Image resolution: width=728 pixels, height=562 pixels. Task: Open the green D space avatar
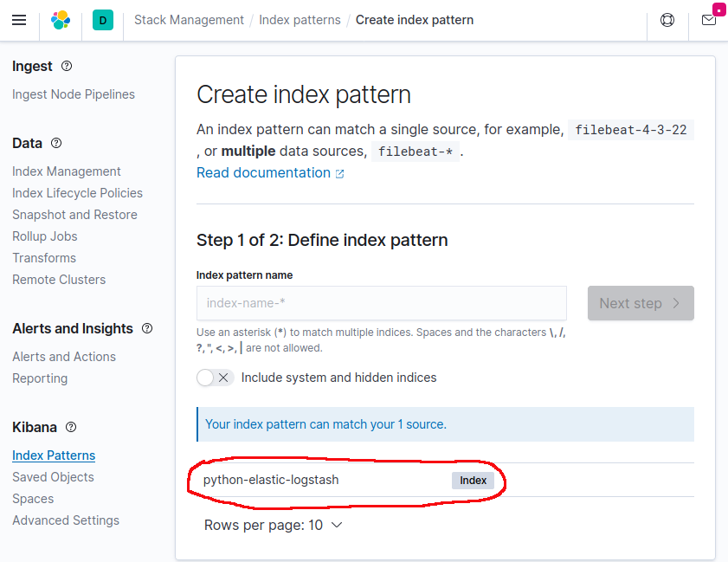(103, 20)
